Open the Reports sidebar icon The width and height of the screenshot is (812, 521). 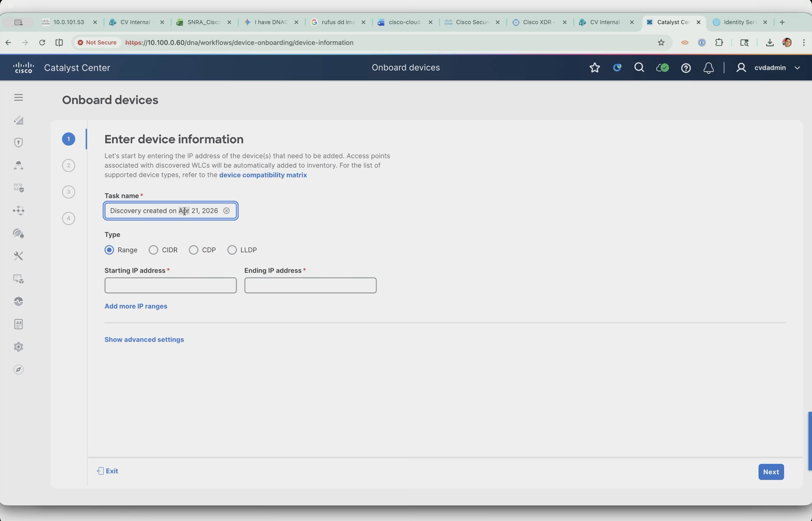click(19, 324)
